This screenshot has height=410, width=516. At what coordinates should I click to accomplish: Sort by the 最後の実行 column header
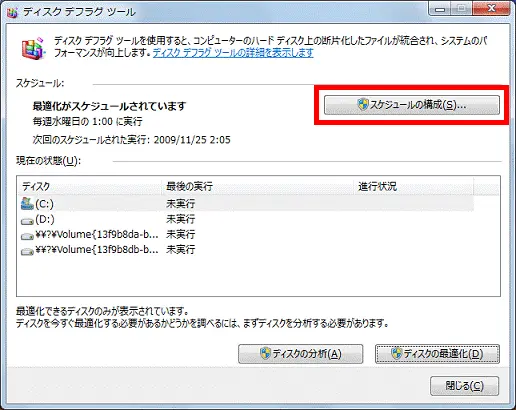[x=258, y=186]
